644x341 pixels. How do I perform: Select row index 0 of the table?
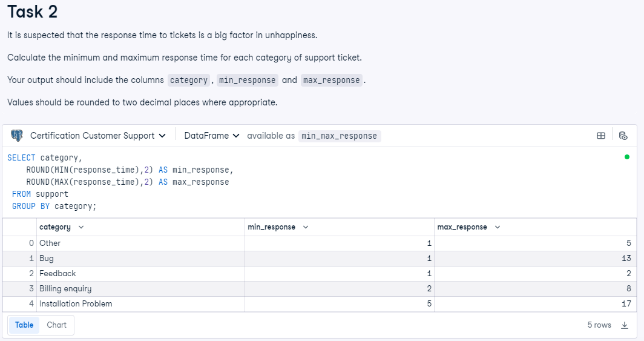tap(31, 243)
